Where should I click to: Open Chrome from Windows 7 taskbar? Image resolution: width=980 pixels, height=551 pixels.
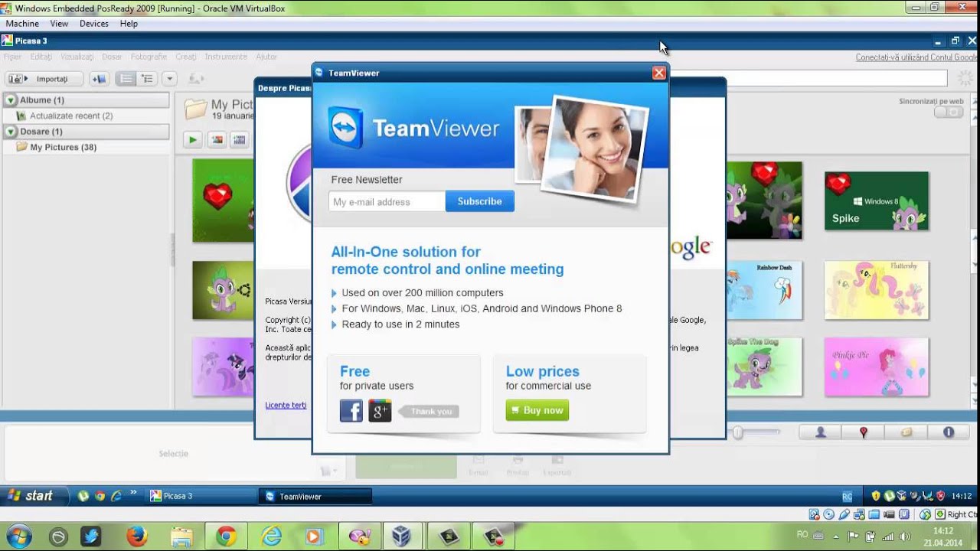226,536
